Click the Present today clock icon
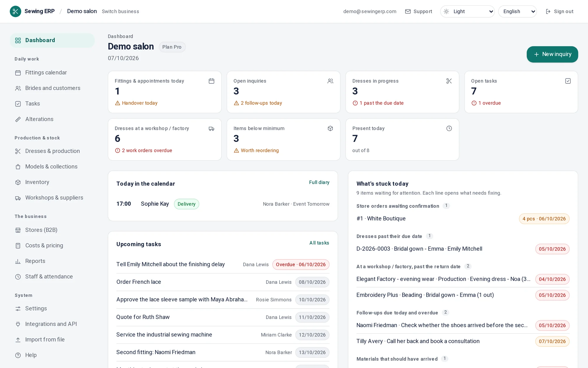The height and width of the screenshot is (368, 588). coord(449,128)
